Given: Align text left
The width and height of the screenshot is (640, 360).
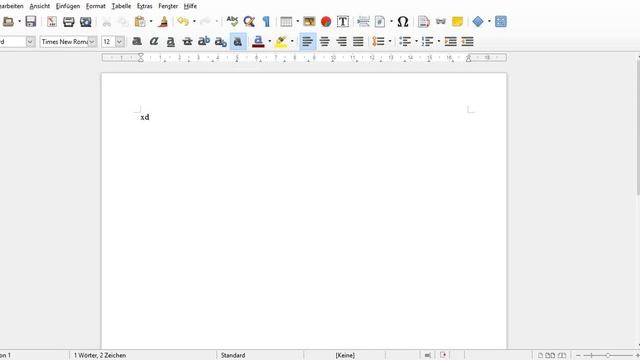Looking at the screenshot, I should point(307,41).
